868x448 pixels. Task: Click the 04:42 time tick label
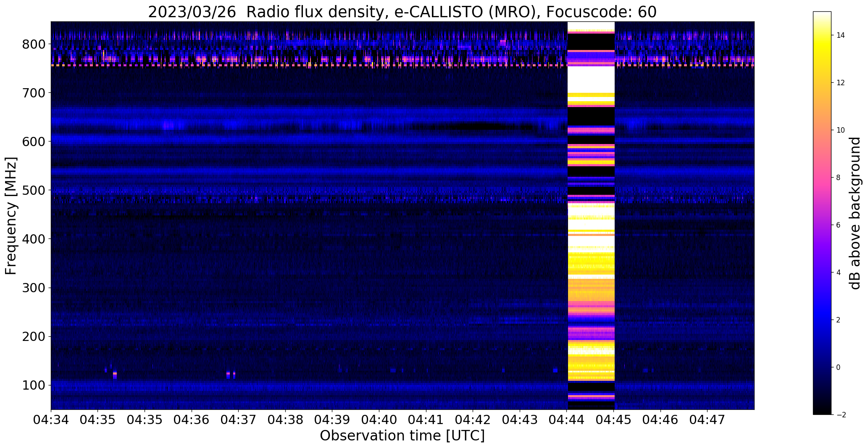tap(473, 419)
